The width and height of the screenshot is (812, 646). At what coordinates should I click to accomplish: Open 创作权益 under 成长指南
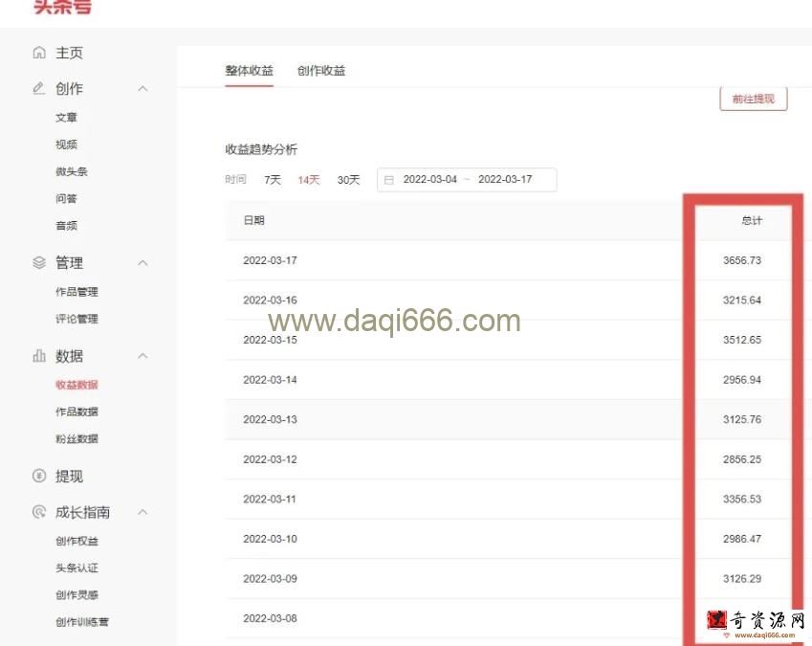coord(77,541)
